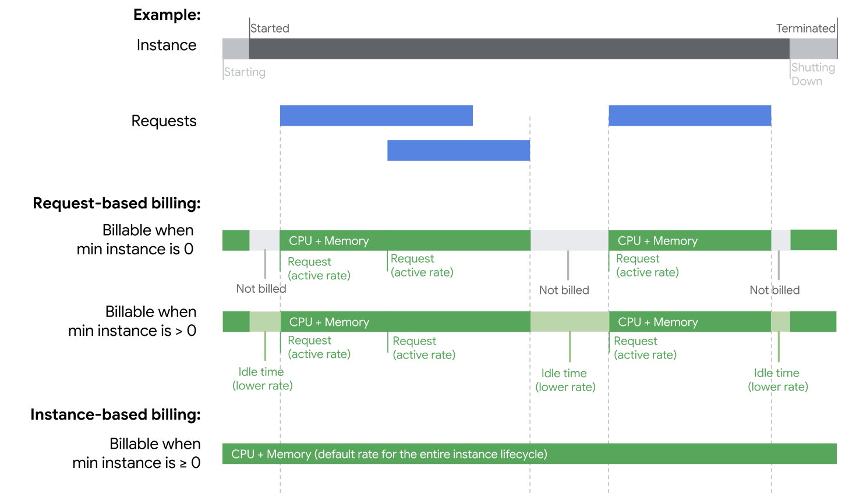Select the Started marker on the instance timeline
This screenshot has width=849, height=504.
point(270,28)
